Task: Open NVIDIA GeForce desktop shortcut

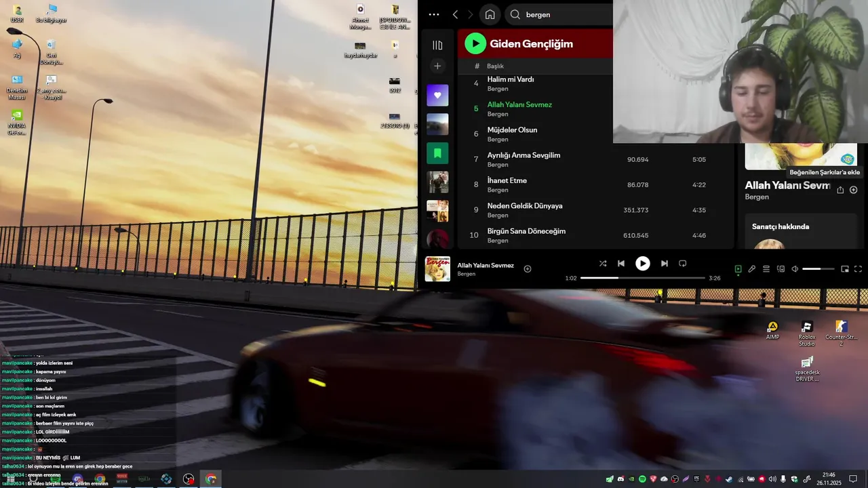Action: tap(17, 123)
